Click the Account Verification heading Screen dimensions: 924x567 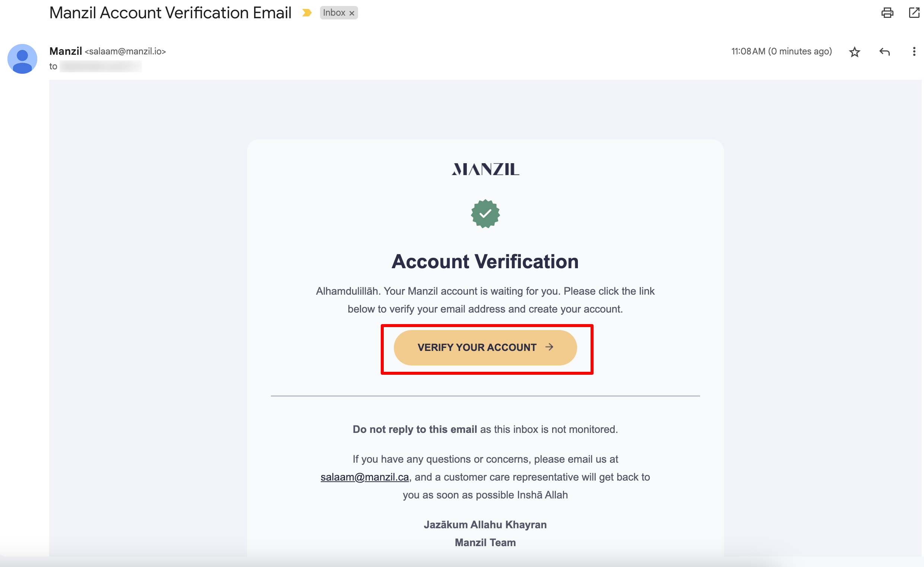coord(485,262)
